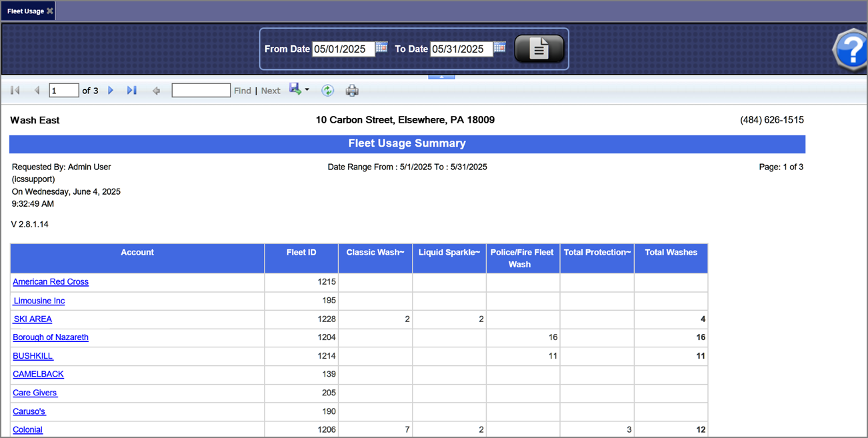This screenshot has height=438, width=868.
Task: Jump to the last report page
Action: [132, 91]
